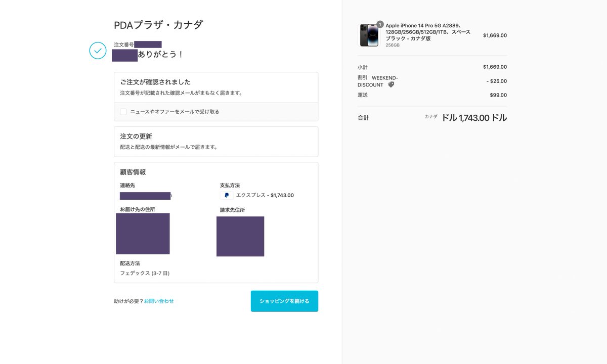The height and width of the screenshot is (364, 607).
Task: Click the 配送方法 label
Action: click(130, 263)
